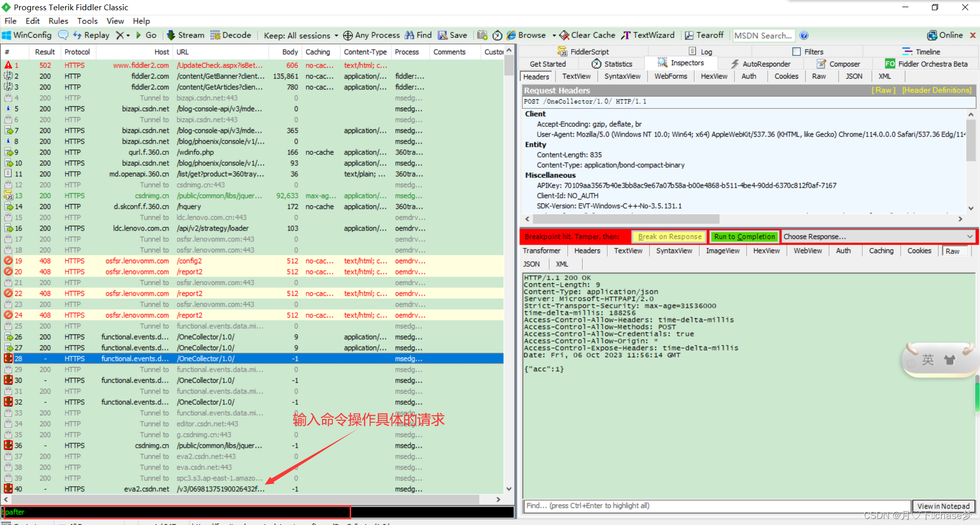Select the response ImageView tab
Screen dimensions: 980x525
click(x=722, y=250)
